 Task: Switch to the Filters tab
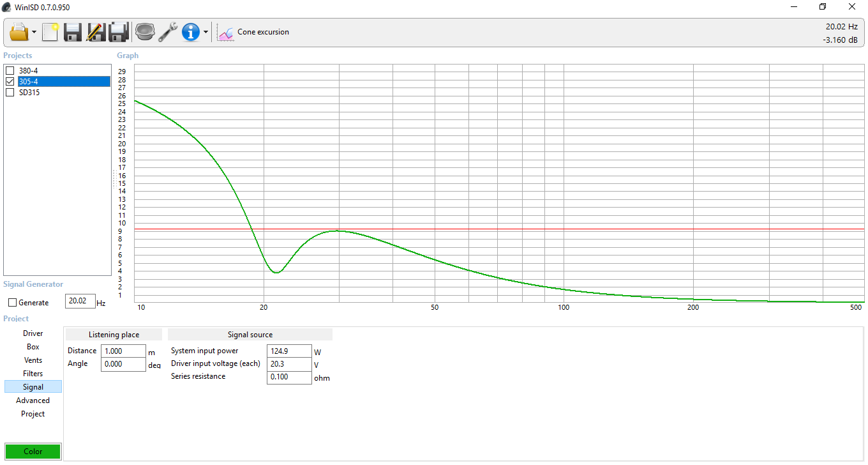click(x=33, y=374)
